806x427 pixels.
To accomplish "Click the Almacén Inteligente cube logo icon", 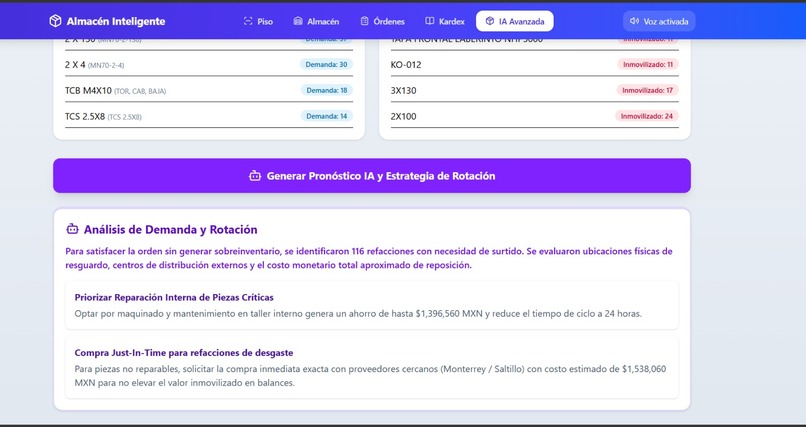I will (55, 21).
